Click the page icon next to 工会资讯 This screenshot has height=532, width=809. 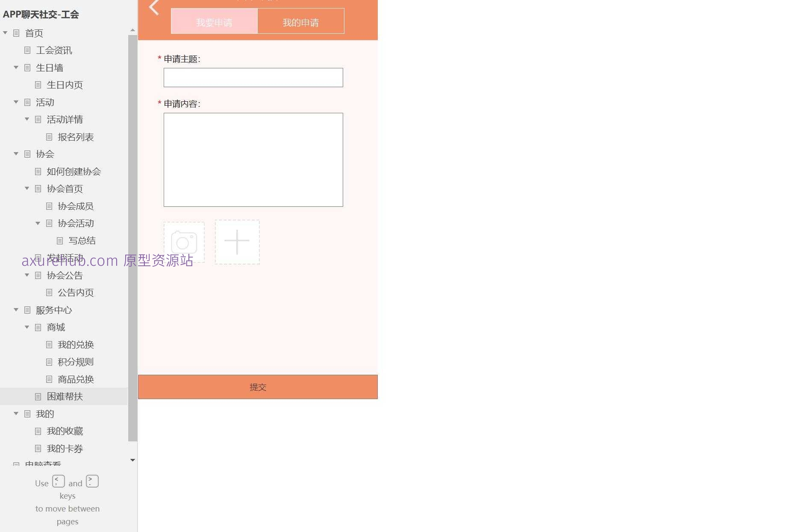coord(27,50)
